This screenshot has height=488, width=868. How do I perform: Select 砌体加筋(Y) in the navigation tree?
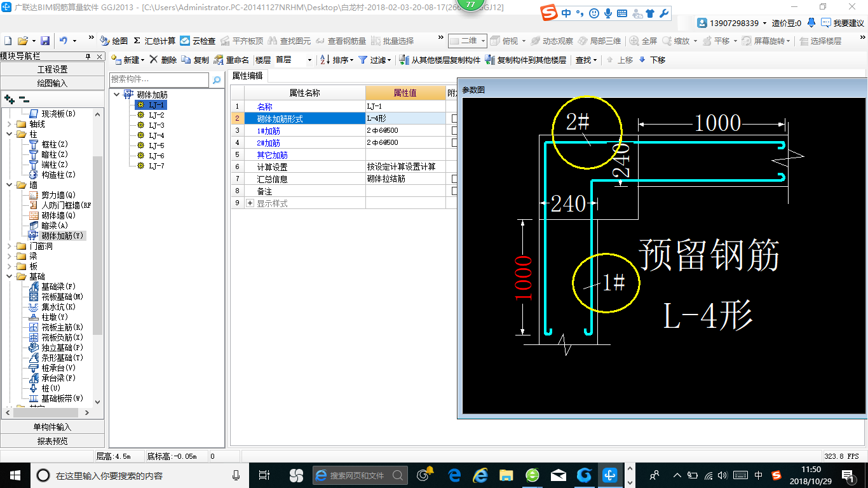click(62, 236)
